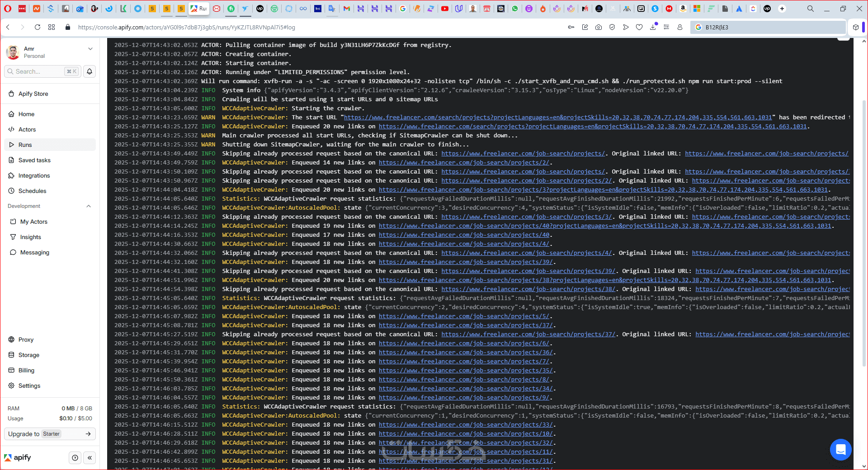Reload the page with browser refresh icon
Image resolution: width=868 pixels, height=470 pixels.
[x=38, y=27]
